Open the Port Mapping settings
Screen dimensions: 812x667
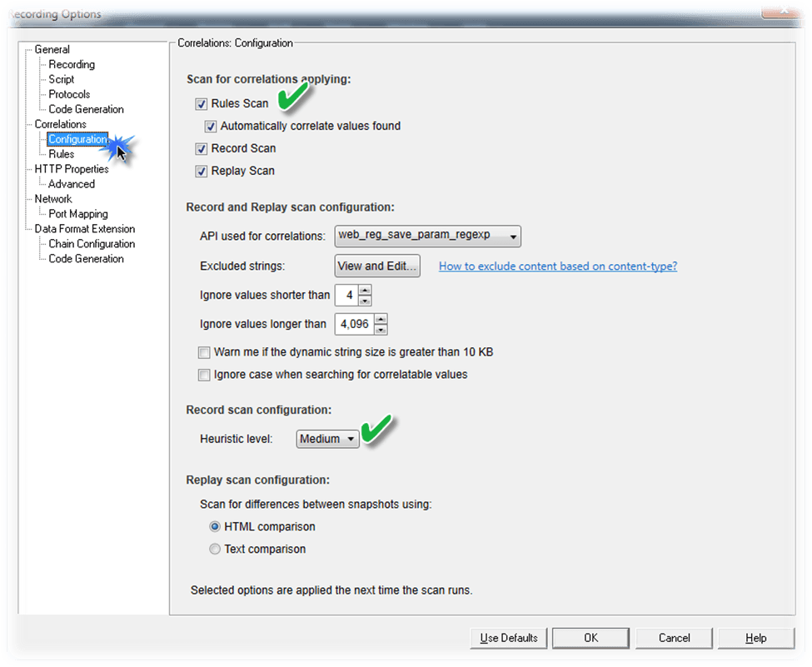(x=77, y=213)
